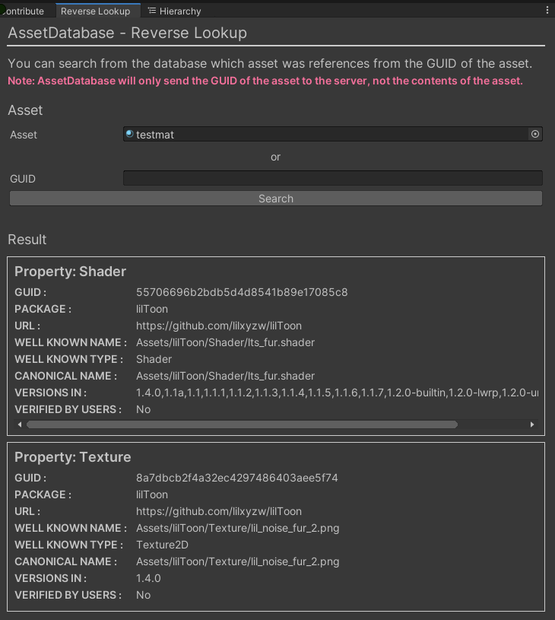
Task: Switch to the Contribute tab
Action: 23,11
